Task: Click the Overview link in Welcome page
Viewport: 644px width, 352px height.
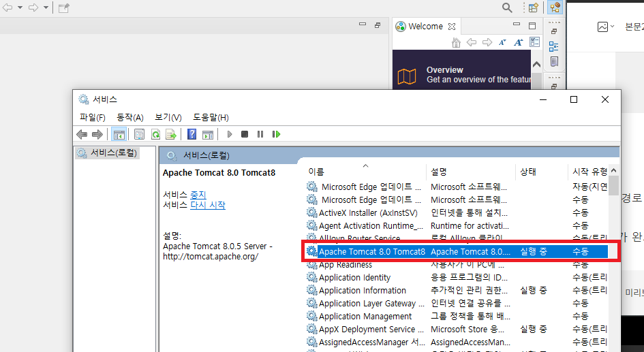Action: coord(445,69)
